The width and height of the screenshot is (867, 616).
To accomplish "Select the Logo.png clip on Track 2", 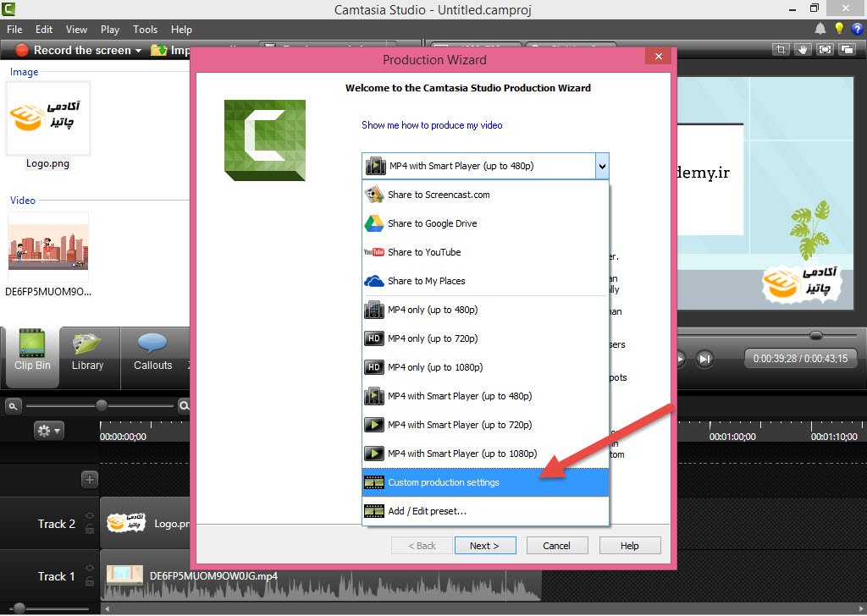I will pos(145,523).
